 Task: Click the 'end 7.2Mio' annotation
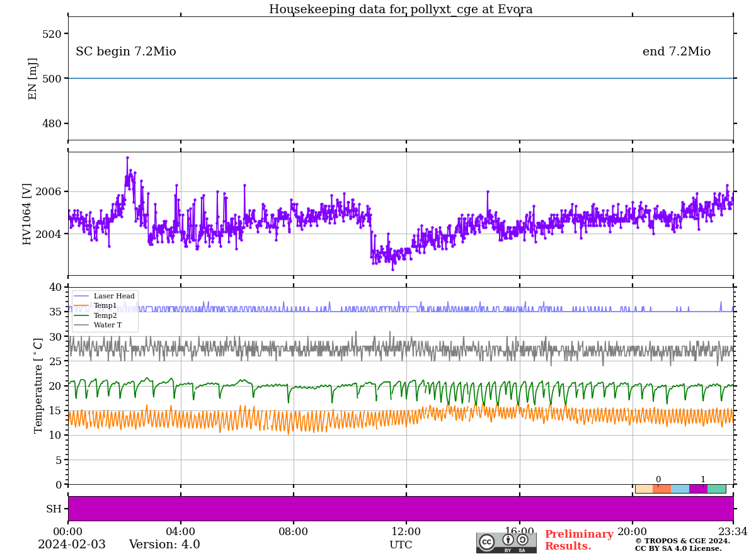pos(677,52)
